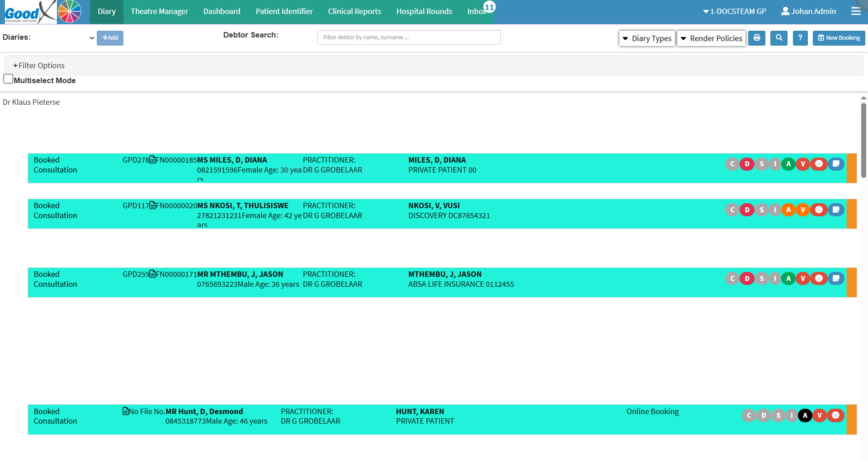Click V status icon for Diana Miles
This screenshot has height=462, width=868.
pos(803,164)
